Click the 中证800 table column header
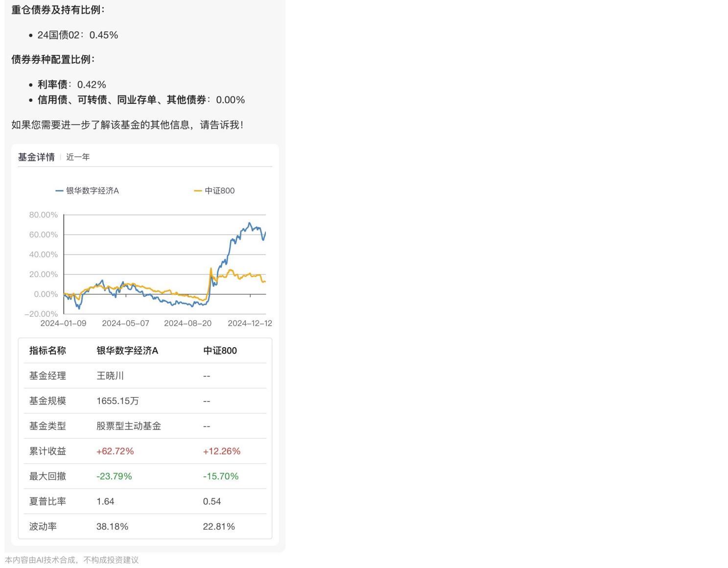Image resolution: width=728 pixels, height=568 pixels. click(x=220, y=351)
